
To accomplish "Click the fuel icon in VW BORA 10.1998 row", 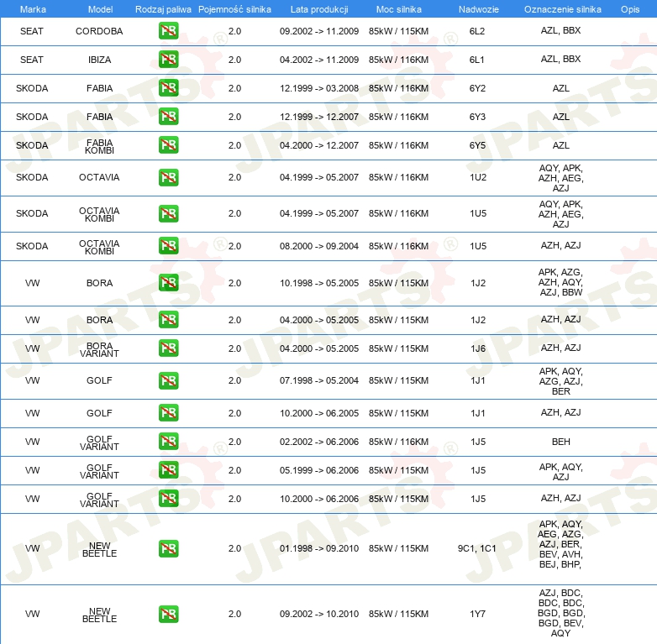I will click(x=168, y=283).
